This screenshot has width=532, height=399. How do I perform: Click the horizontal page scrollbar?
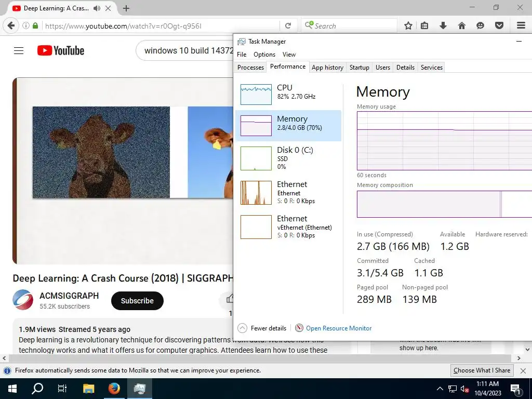(x=260, y=358)
